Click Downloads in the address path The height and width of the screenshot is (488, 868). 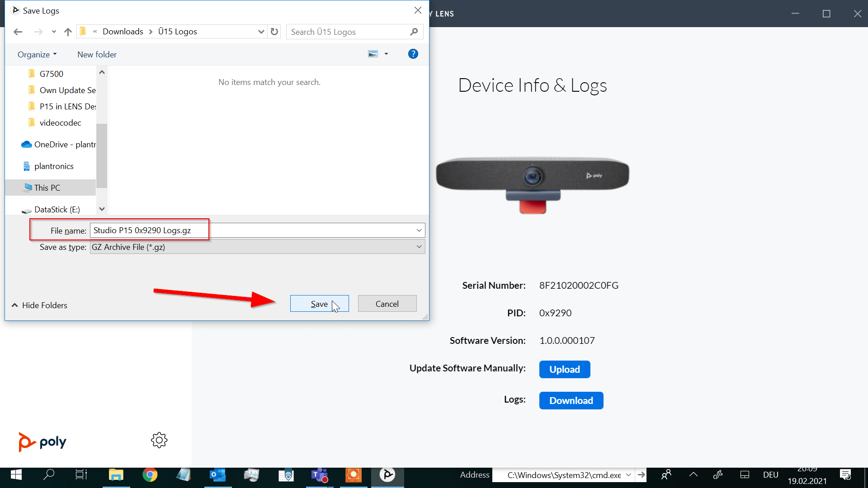pos(123,32)
